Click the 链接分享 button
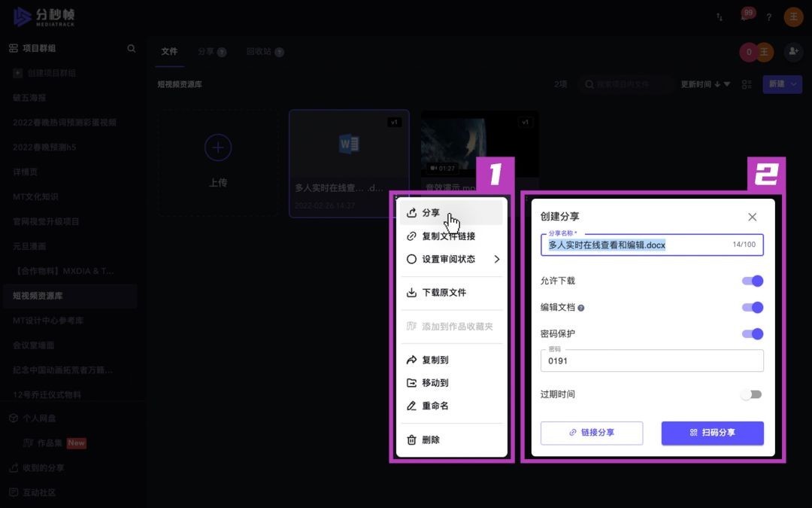Screen dimensions: 812x508 point(592,433)
